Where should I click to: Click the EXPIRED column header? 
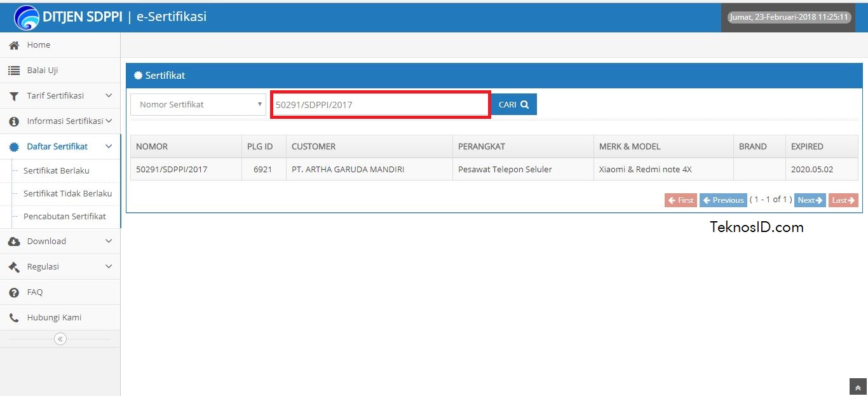(822, 146)
